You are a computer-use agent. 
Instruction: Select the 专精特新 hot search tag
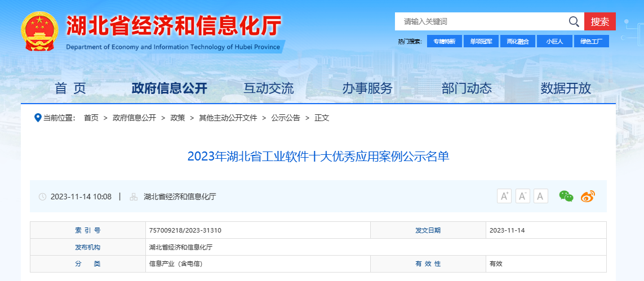point(445,42)
